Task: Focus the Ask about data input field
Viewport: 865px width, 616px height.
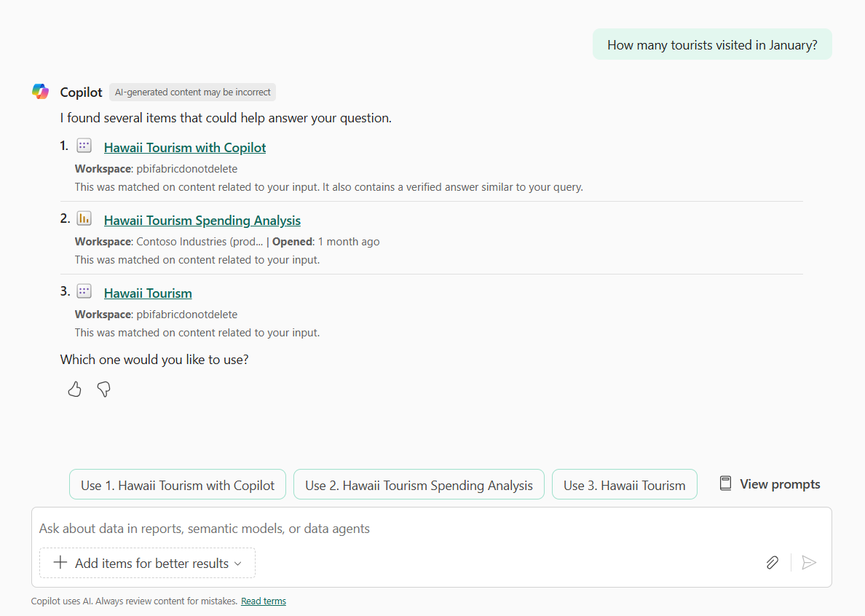Action: 431,529
